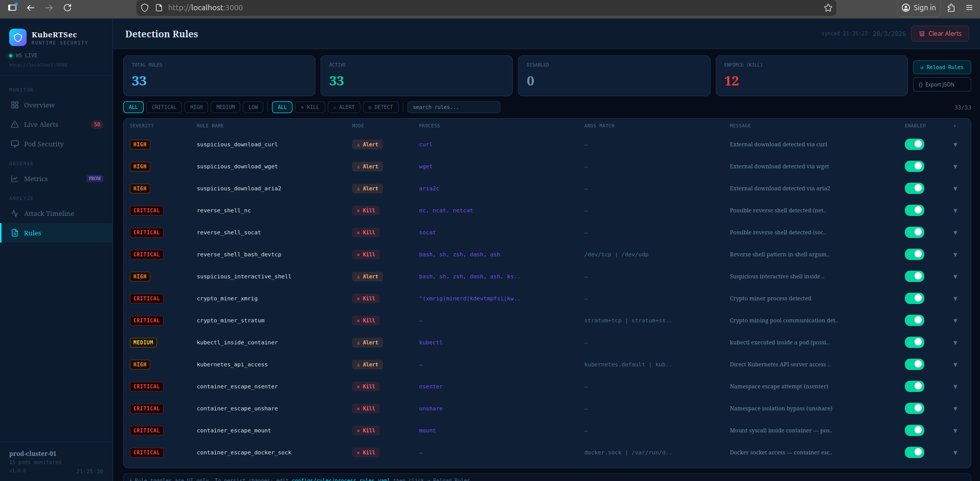Disable the suspicious_download_curl rule

coord(915,144)
